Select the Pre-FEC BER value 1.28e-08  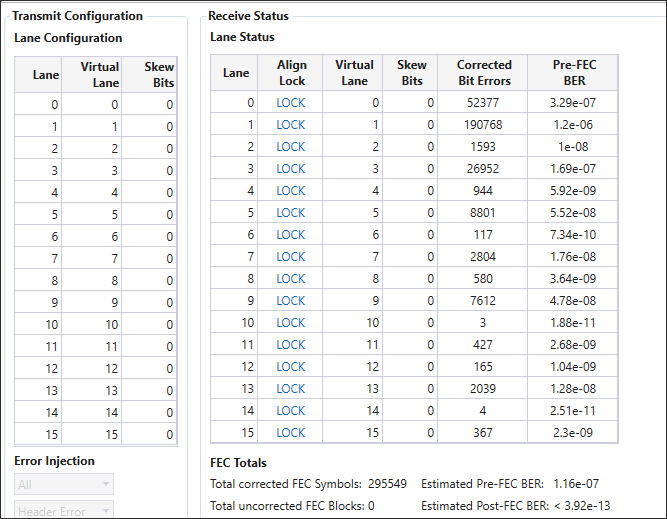(x=573, y=389)
